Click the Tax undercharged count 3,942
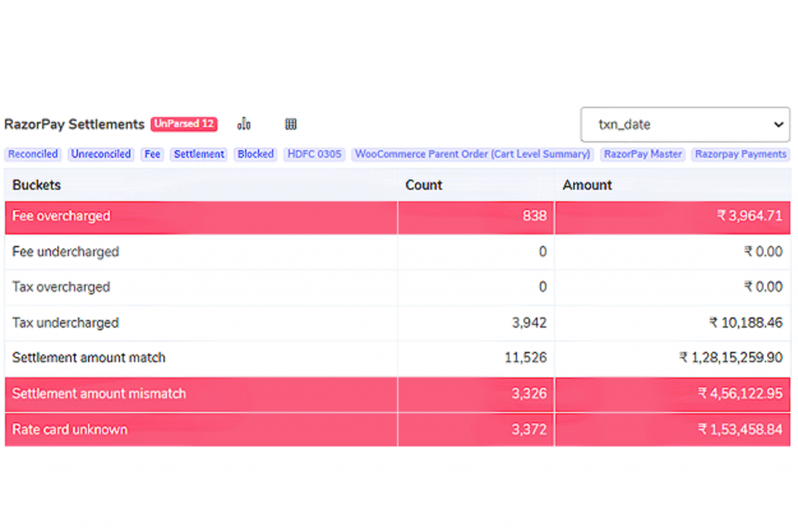 pos(529,322)
